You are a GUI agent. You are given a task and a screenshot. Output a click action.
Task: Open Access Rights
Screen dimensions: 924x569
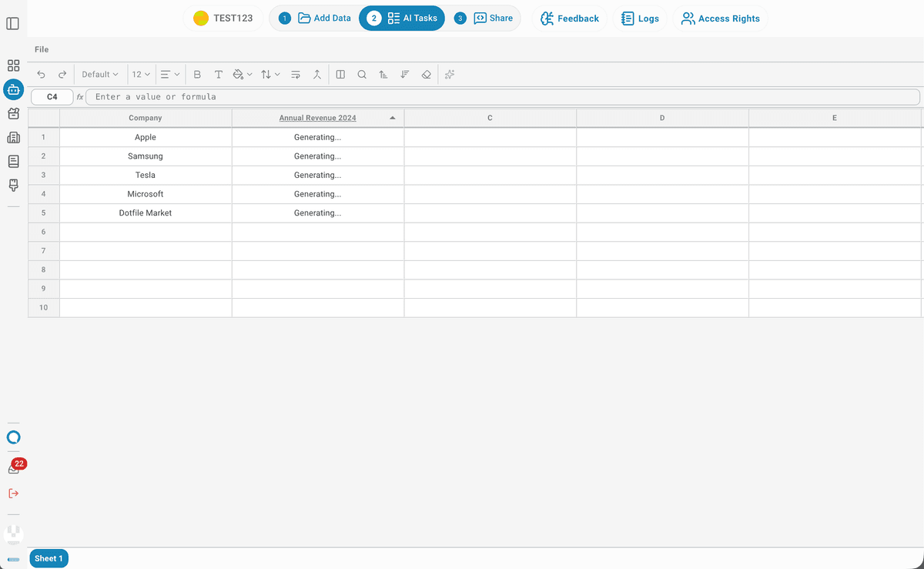[721, 18]
